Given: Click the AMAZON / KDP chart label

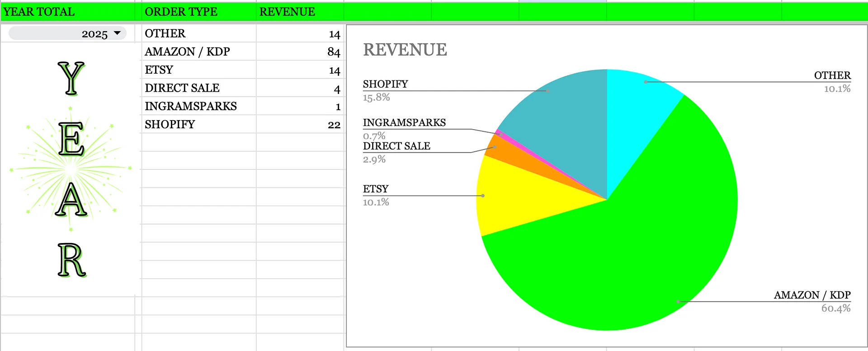Looking at the screenshot, I should tap(812, 295).
